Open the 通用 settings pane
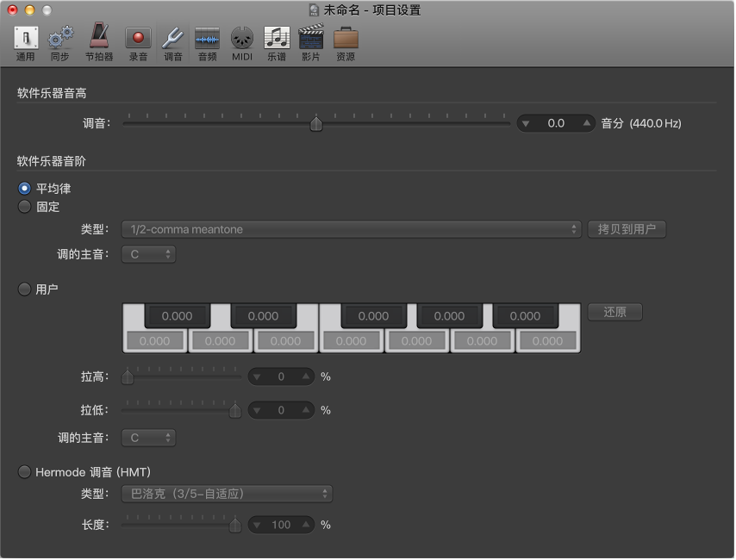 [x=25, y=41]
